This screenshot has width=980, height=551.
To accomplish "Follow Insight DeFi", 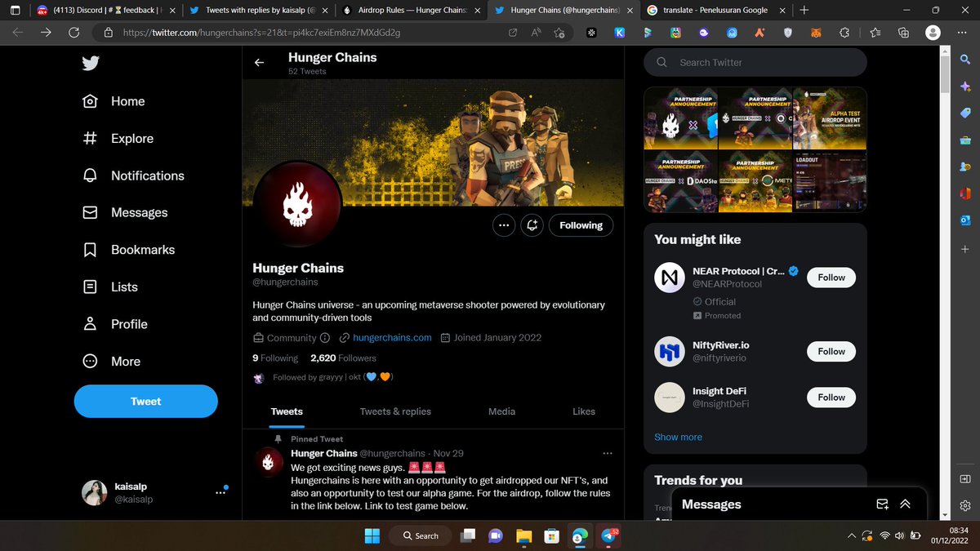I will pyautogui.click(x=831, y=398).
